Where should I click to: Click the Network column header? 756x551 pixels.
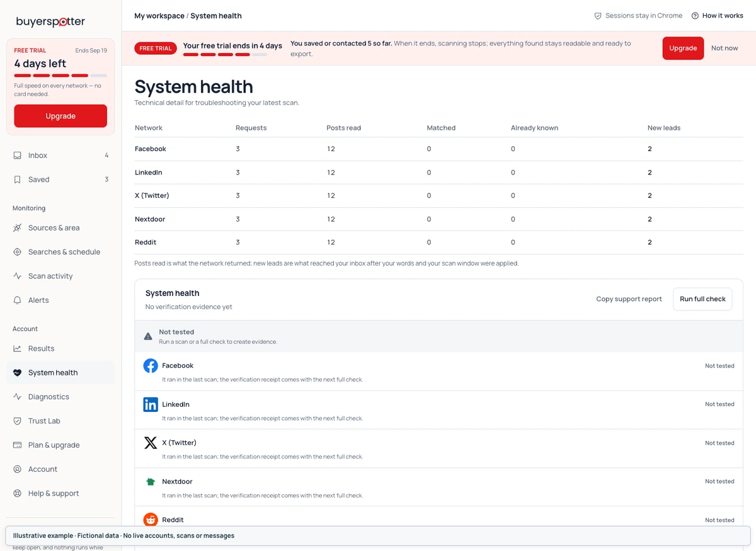(x=149, y=128)
